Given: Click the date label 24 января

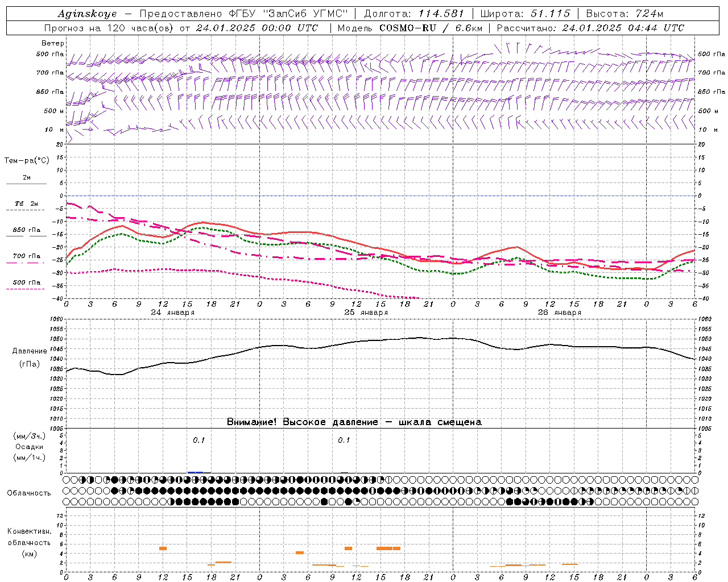Looking at the screenshot, I should click(x=172, y=312).
